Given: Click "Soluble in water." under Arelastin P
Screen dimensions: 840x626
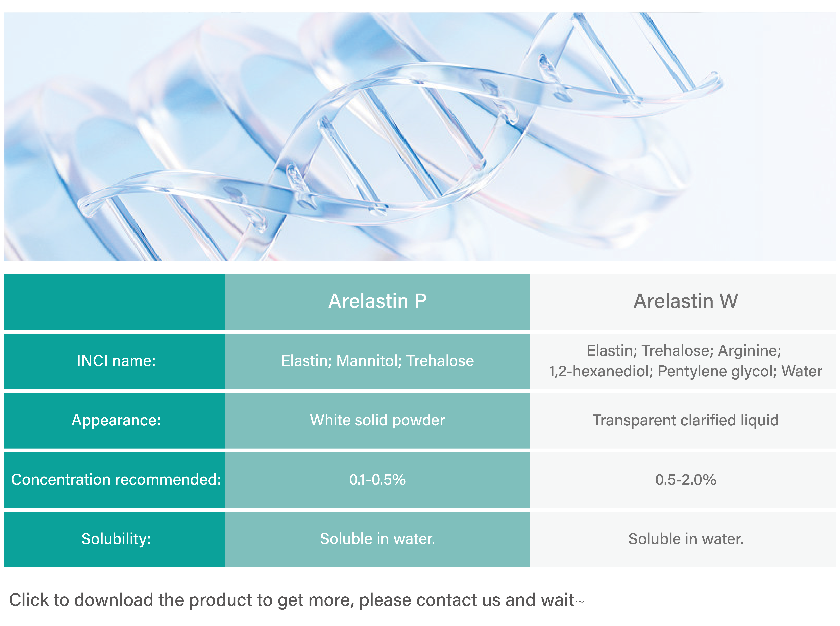Looking at the screenshot, I should (x=377, y=539).
